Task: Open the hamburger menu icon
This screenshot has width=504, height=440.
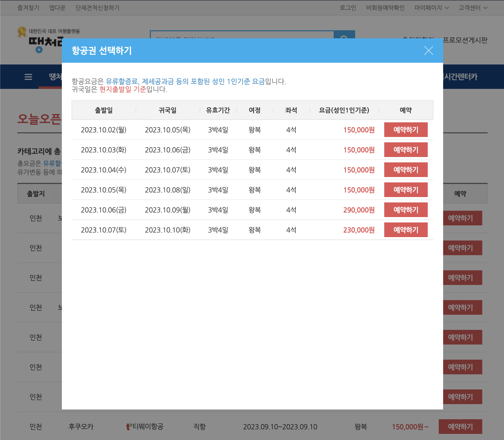Action: click(x=28, y=77)
